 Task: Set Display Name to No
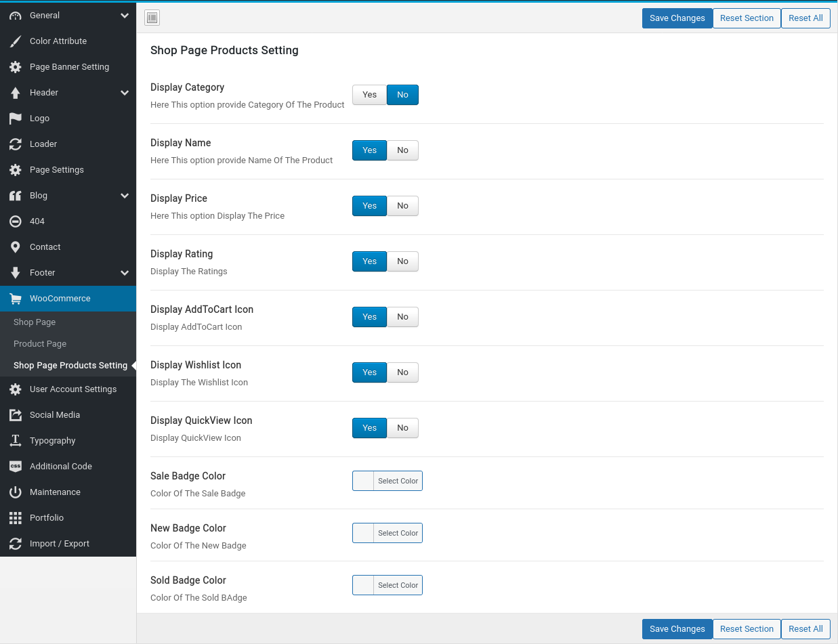pos(402,150)
